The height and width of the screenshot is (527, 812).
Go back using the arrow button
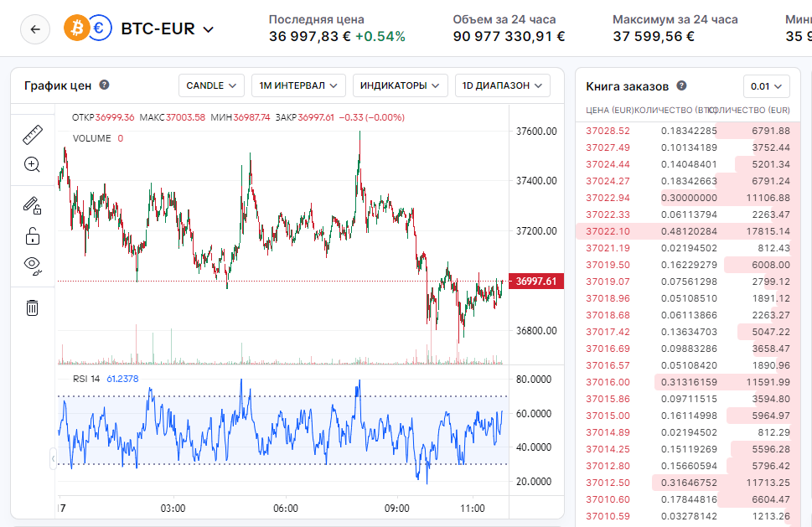click(35, 29)
